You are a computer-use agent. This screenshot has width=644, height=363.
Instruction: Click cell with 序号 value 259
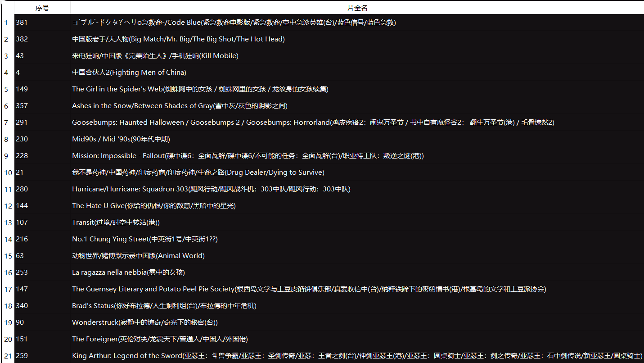[x=42, y=356]
